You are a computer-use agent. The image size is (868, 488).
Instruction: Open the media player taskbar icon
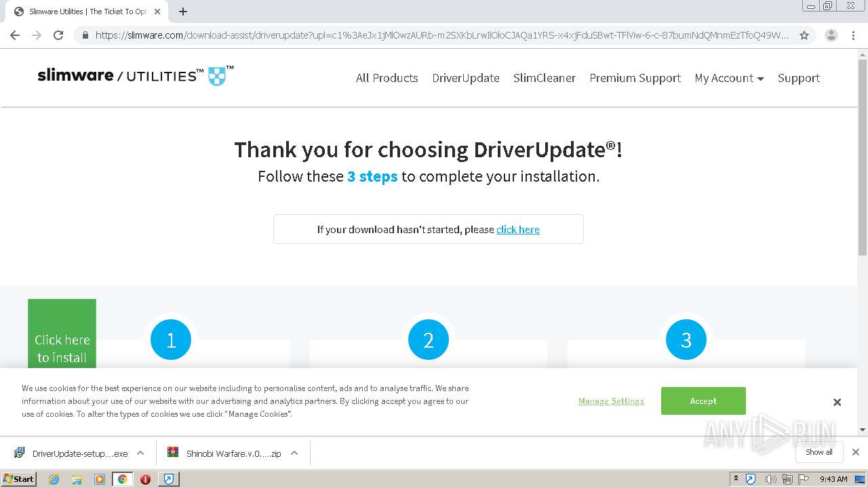(100, 479)
